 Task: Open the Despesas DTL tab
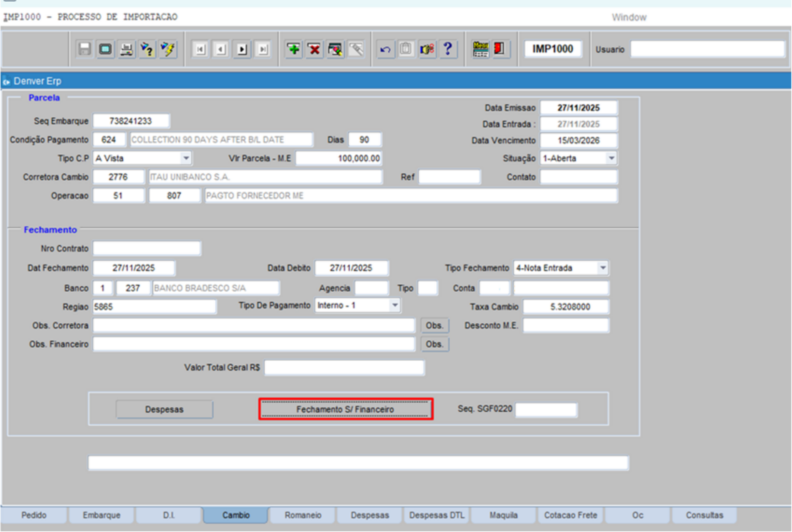tap(437, 515)
